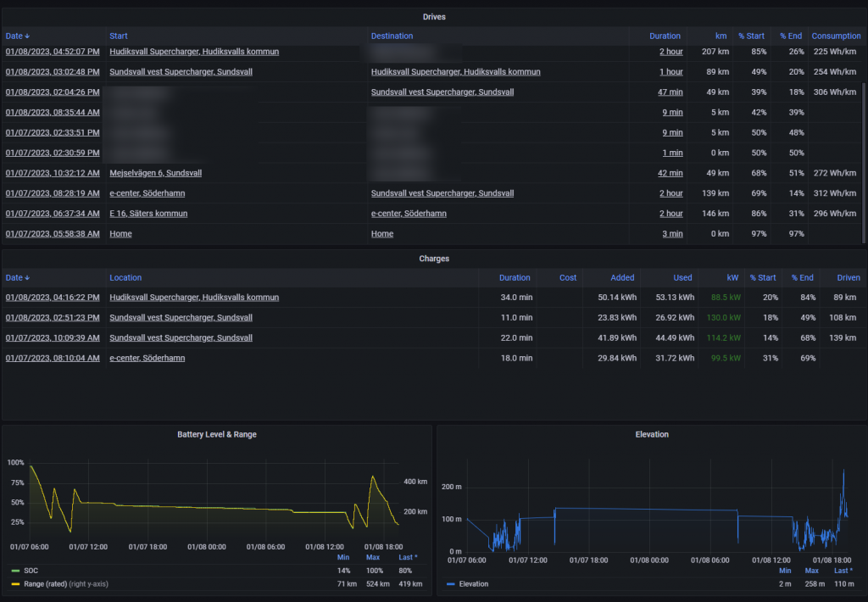Open the Charges panel title menu

click(434, 259)
